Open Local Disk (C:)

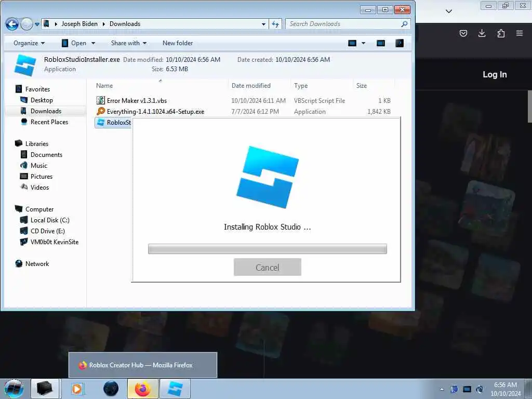[50, 220]
